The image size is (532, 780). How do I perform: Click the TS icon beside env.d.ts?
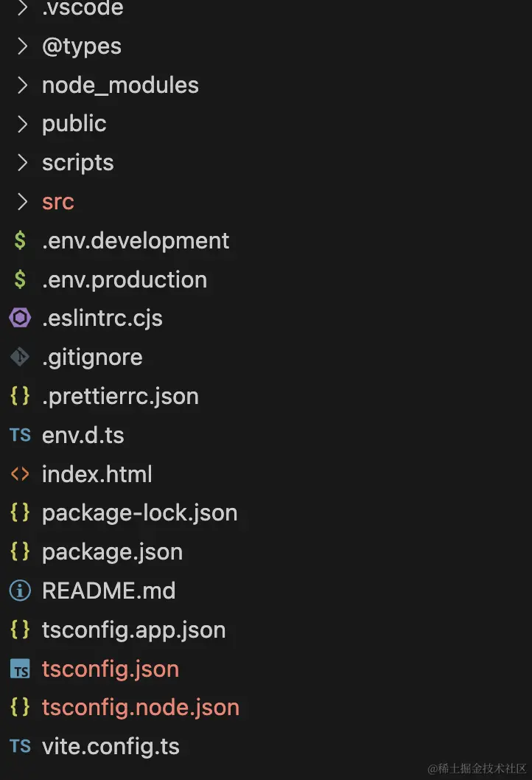(20, 435)
